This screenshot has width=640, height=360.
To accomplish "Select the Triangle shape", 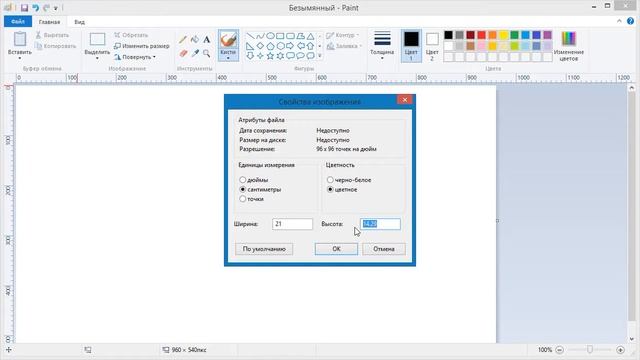I will pyautogui.click(x=310, y=36).
